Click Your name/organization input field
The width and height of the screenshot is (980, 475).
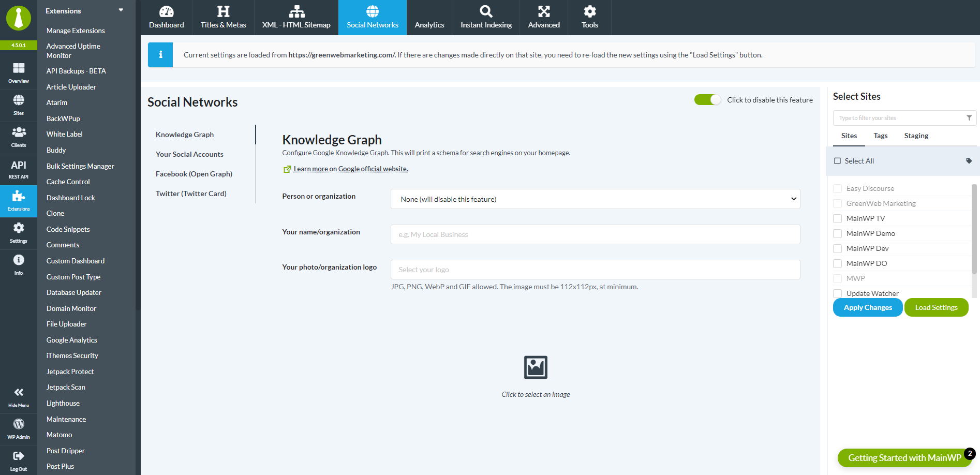coord(596,234)
